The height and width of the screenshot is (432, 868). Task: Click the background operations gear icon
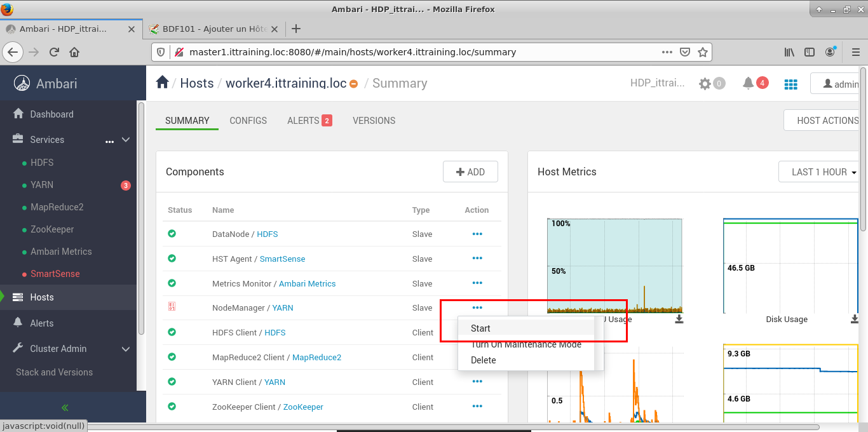(705, 84)
